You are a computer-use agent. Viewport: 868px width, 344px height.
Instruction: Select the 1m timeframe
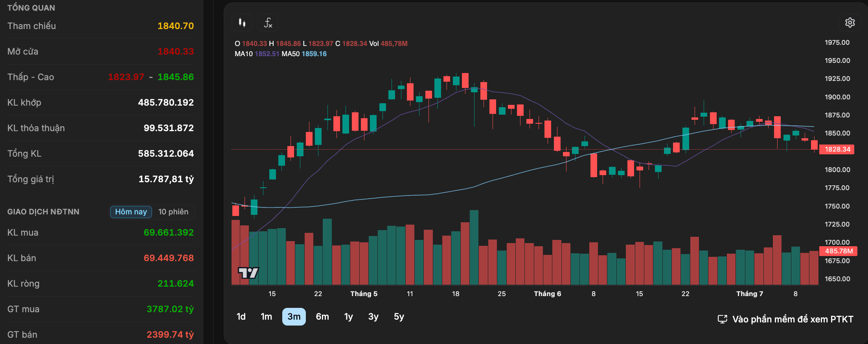(267, 317)
